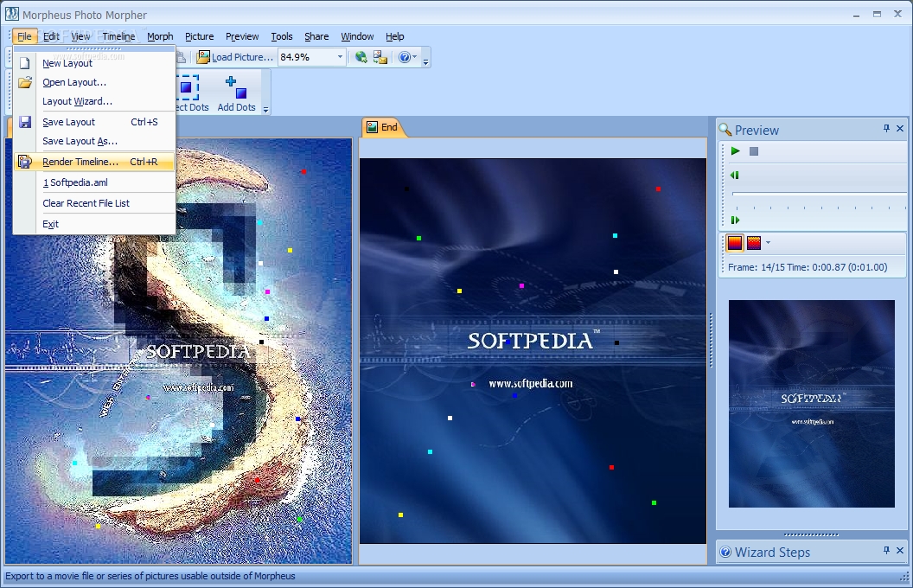Toggle the dithered render quality mode
Image resolution: width=913 pixels, height=588 pixels.
[x=753, y=243]
